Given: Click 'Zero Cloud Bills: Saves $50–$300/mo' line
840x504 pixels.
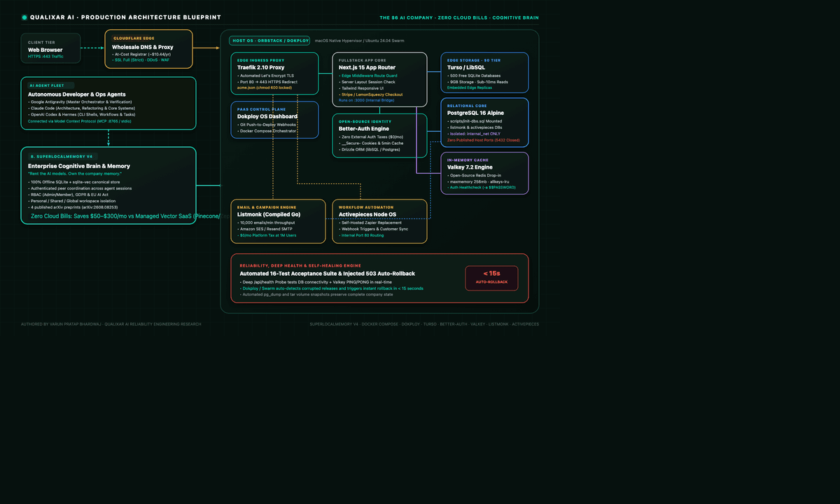Looking at the screenshot, I should (x=126, y=216).
